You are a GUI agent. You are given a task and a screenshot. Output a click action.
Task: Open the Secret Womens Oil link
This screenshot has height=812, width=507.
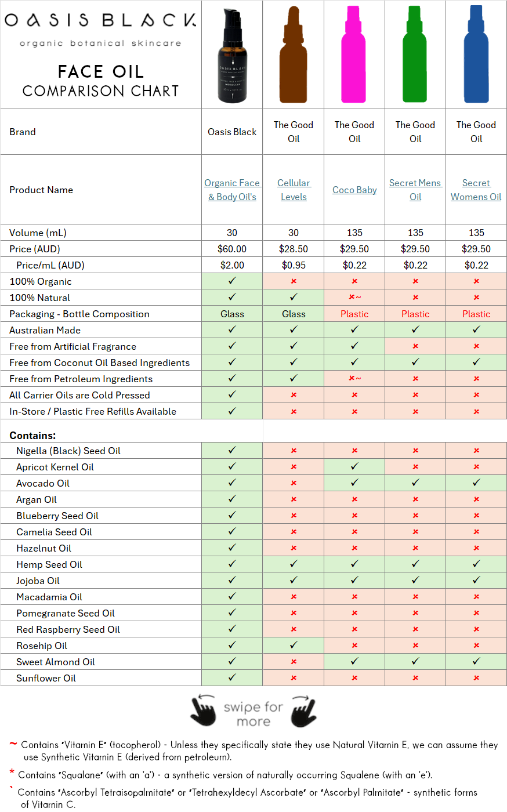point(476,190)
